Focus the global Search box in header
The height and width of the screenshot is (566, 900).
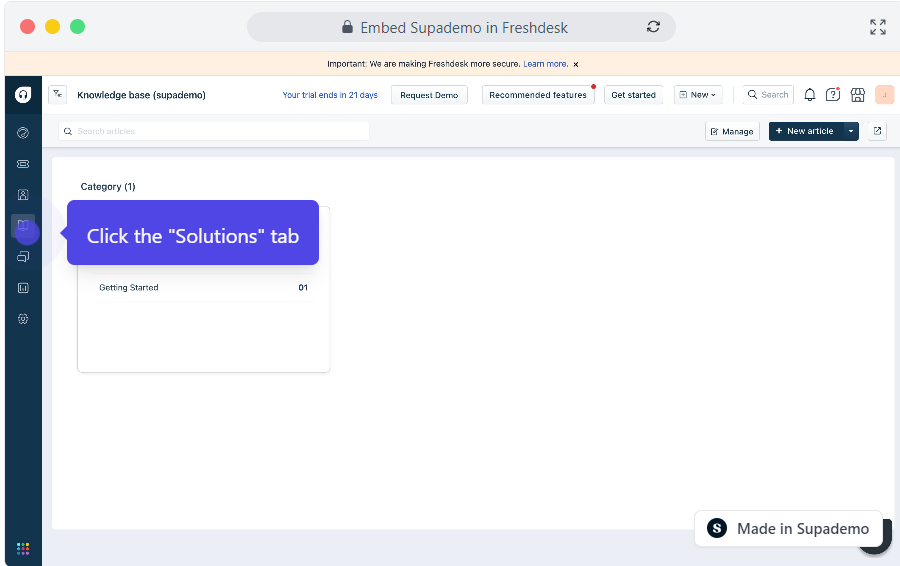coord(768,95)
